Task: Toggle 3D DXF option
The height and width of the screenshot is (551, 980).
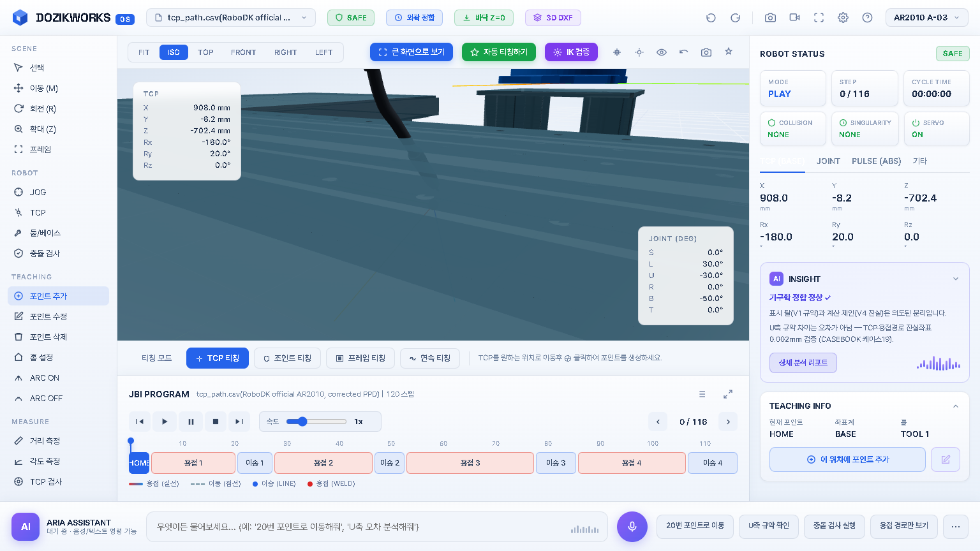Action: (x=553, y=18)
